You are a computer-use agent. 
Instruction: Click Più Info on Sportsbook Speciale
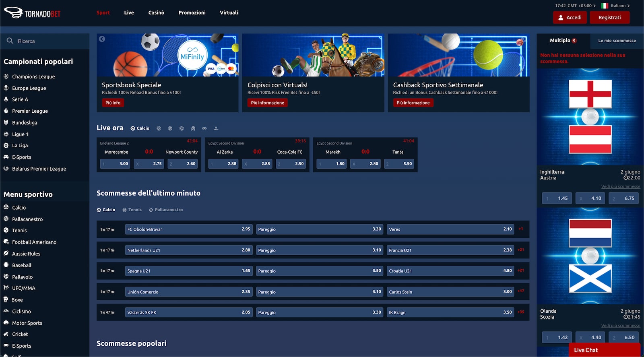113,103
